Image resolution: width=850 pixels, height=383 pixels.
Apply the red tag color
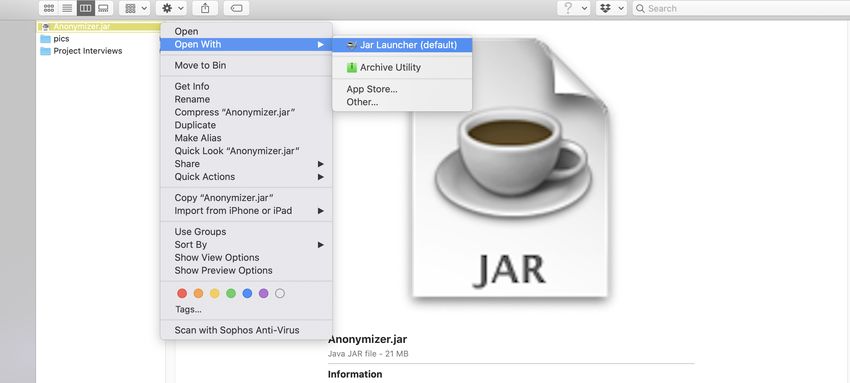[182, 293]
